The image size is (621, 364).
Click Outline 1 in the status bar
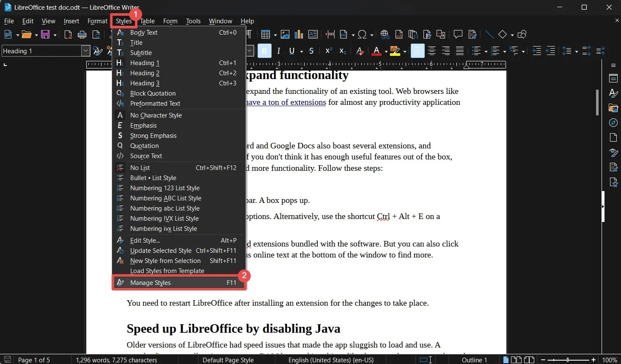(474, 360)
